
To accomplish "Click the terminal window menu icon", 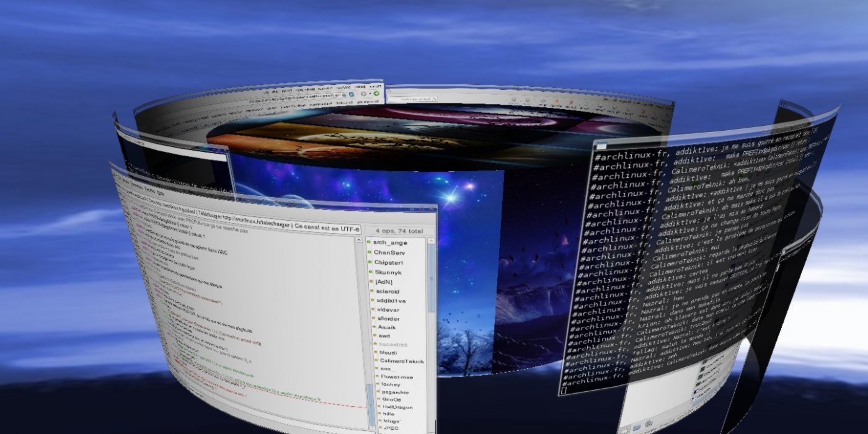I will coord(600,146).
